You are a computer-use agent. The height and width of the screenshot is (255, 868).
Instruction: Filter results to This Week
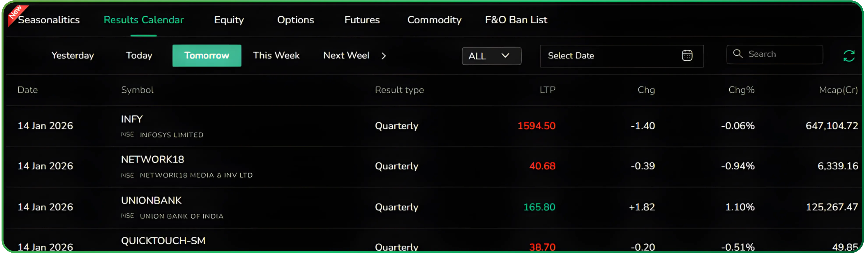pos(276,56)
